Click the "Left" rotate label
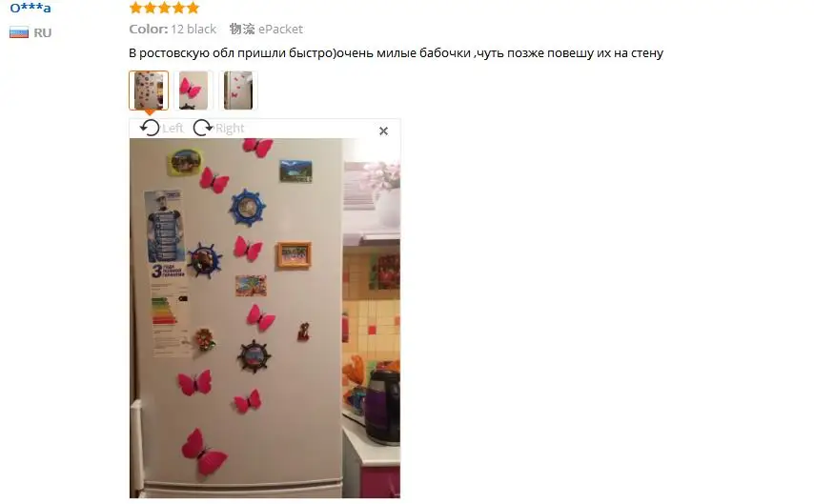 pos(173,129)
